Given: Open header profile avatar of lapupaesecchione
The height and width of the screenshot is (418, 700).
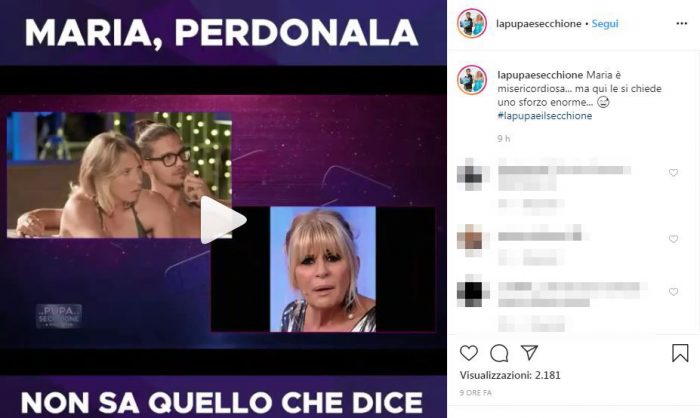Looking at the screenshot, I should [x=472, y=23].
